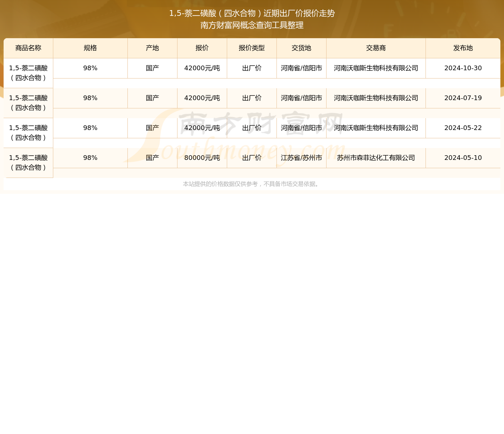The height and width of the screenshot is (434, 504).
Task: Click the 商品名称 column header
Action: click(x=28, y=48)
